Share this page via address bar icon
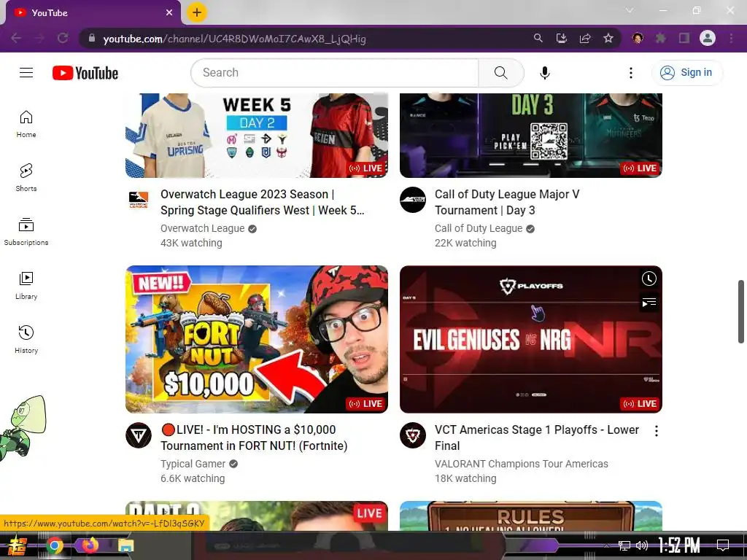This screenshot has height=560, width=747. click(x=585, y=38)
